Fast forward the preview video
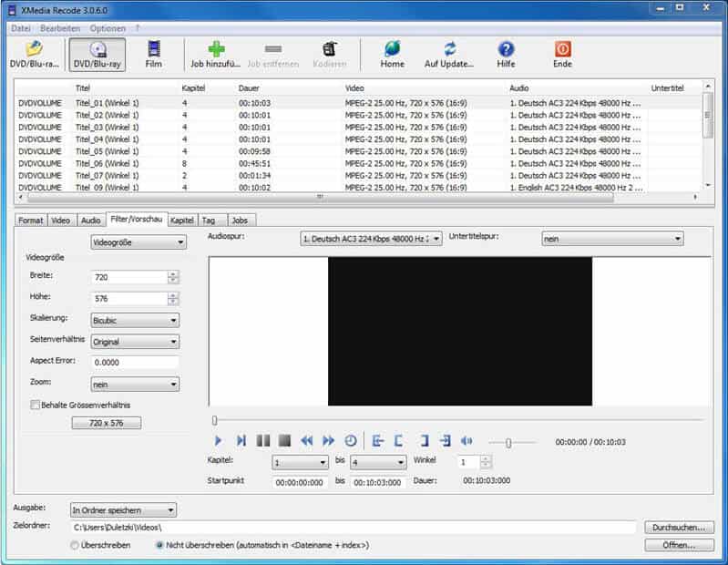Screen dimensions: 728x565 328,440
